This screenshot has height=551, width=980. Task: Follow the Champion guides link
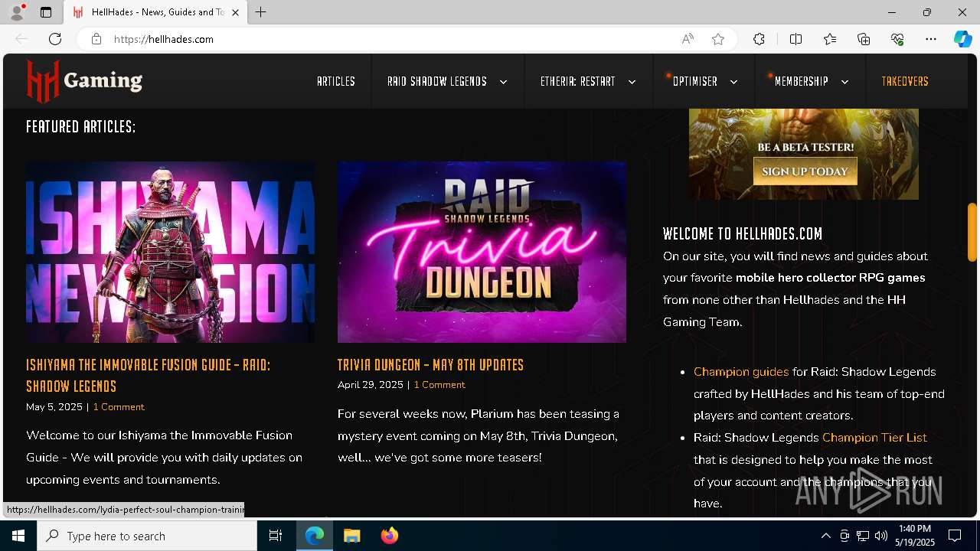741,372
